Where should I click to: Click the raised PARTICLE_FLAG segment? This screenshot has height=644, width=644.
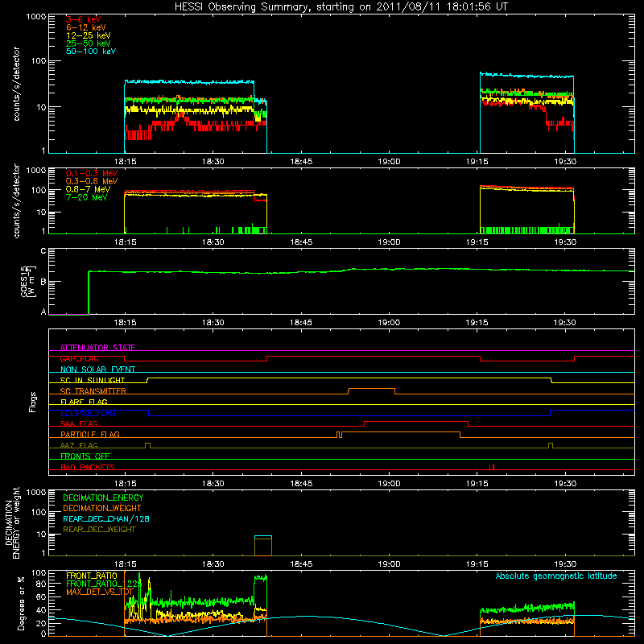click(x=400, y=432)
